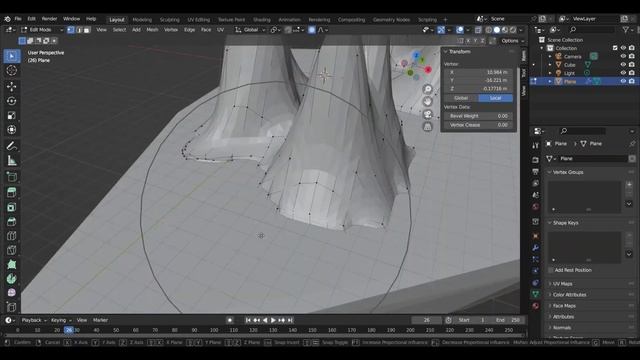640x360 pixels.
Task: Toggle camera view icon in viewport
Action: 427,114
